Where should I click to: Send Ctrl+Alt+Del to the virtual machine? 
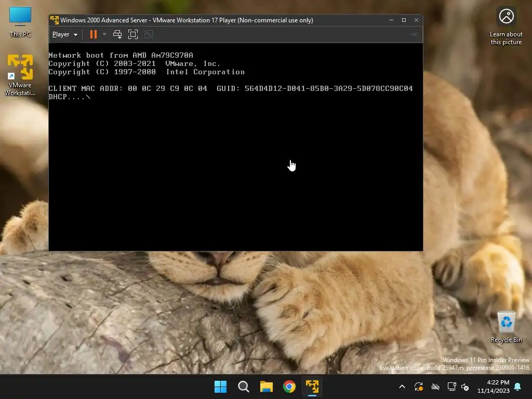point(117,34)
